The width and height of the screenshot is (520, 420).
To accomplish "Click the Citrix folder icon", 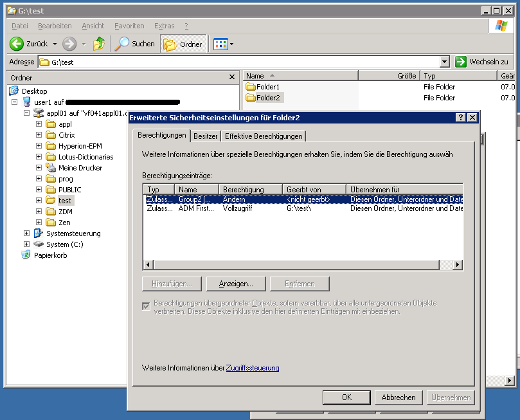I will tap(51, 135).
